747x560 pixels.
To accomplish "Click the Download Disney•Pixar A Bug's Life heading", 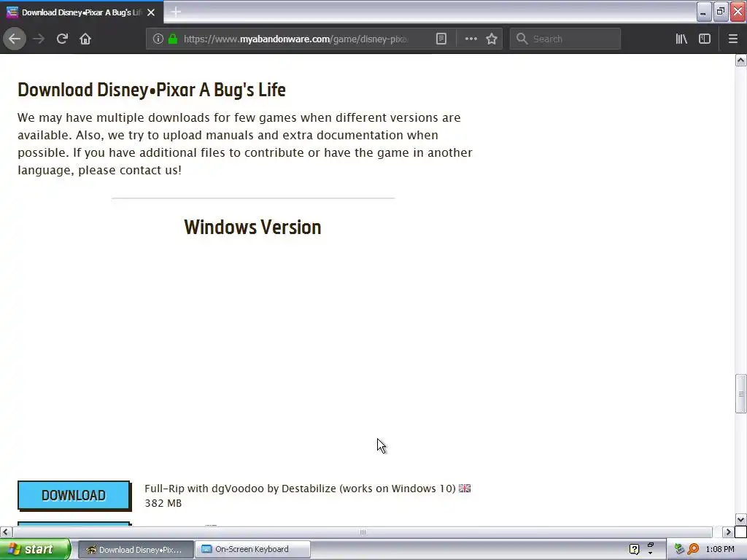I will (x=152, y=90).
